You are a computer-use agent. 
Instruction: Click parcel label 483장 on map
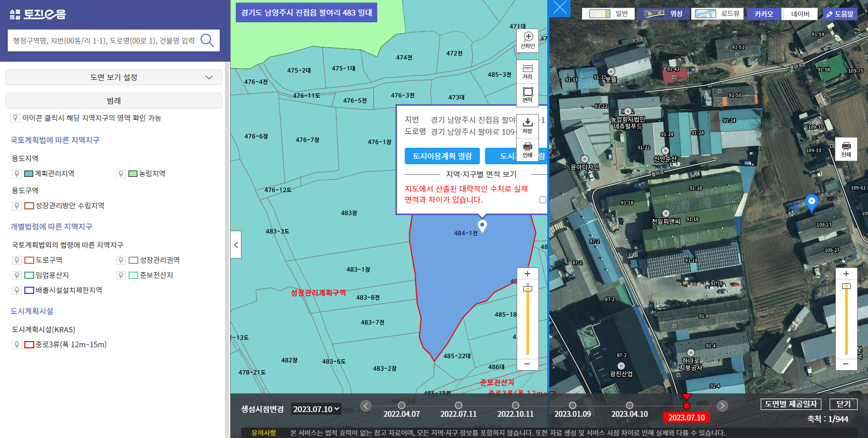[349, 213]
